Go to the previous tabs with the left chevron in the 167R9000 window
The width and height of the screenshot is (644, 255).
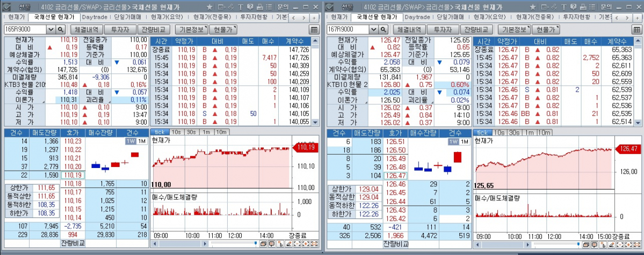[x=617, y=18]
